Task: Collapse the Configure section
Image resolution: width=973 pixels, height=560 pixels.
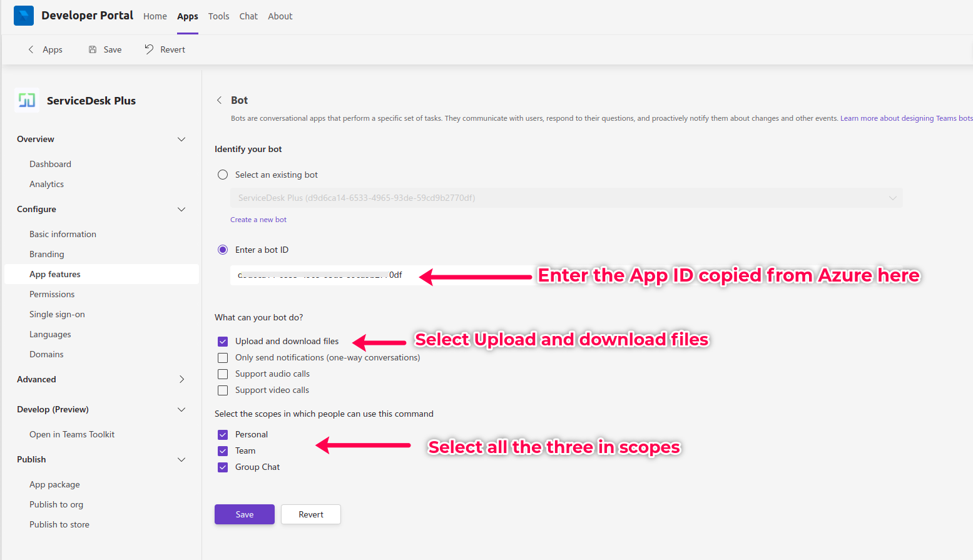Action: [181, 209]
